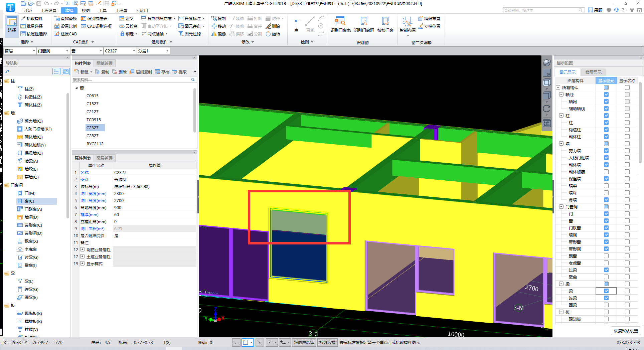Select 窗(C) in navigation tree
The width and height of the screenshot is (644, 350).
[x=29, y=201]
